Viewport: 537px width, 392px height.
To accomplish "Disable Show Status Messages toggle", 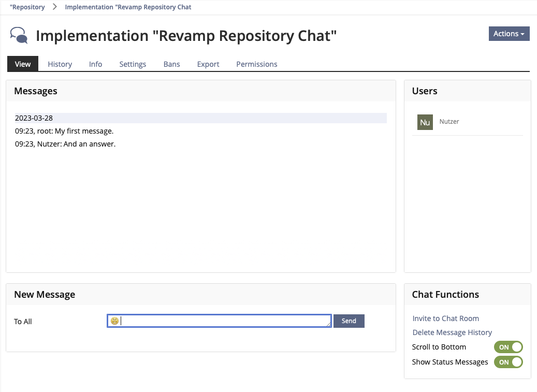I will click(x=508, y=362).
